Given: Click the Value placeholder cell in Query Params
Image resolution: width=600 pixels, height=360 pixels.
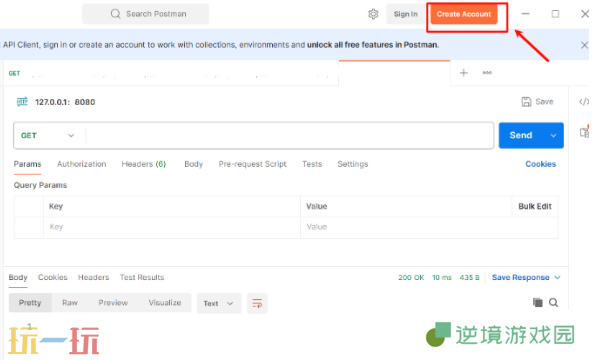Looking at the screenshot, I should (429, 227).
